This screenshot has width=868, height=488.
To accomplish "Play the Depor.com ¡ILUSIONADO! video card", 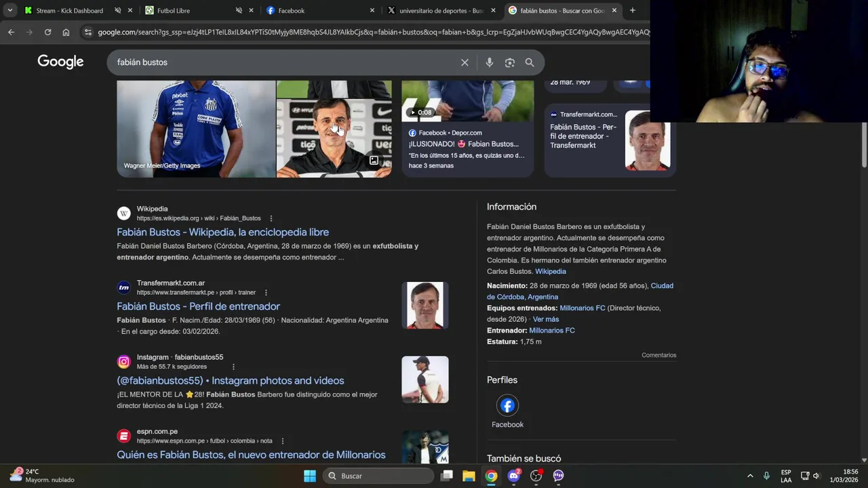I will click(x=467, y=129).
